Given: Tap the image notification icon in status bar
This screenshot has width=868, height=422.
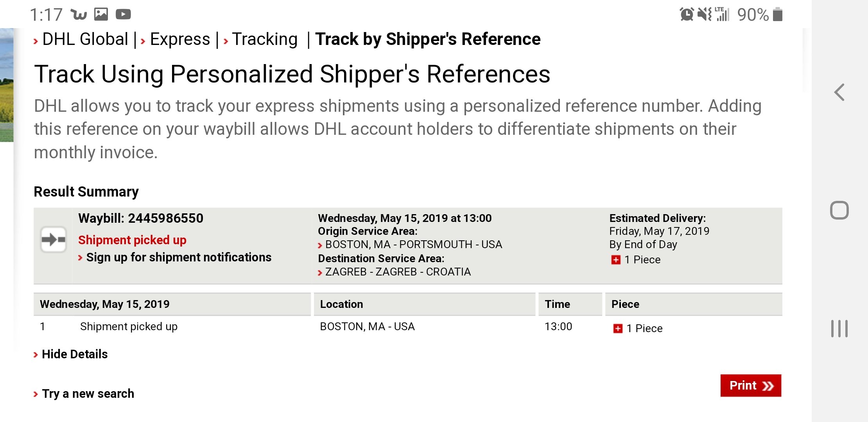Looking at the screenshot, I should coord(101,14).
